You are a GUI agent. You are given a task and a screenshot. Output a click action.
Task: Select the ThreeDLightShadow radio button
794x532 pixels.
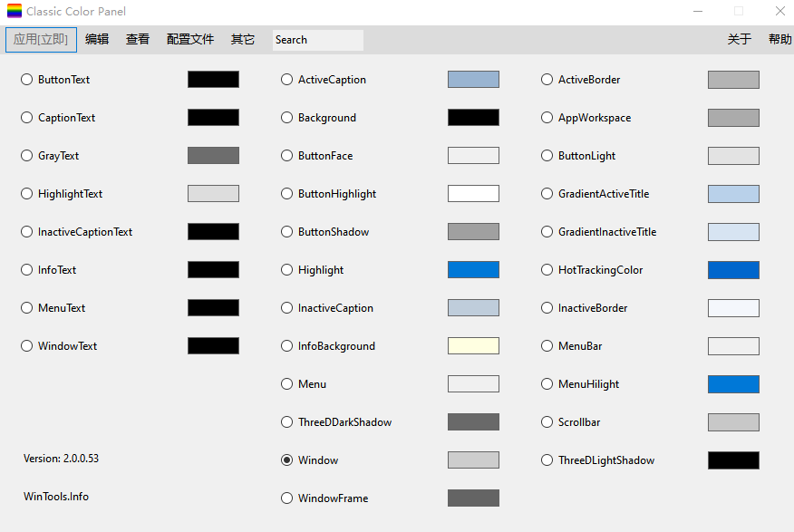click(547, 460)
